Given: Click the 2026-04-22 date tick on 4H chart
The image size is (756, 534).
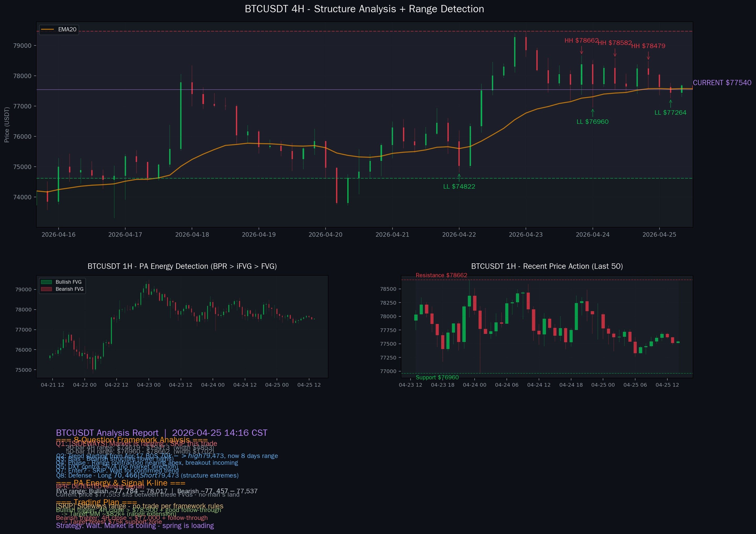Looking at the screenshot, I should click(459, 235).
